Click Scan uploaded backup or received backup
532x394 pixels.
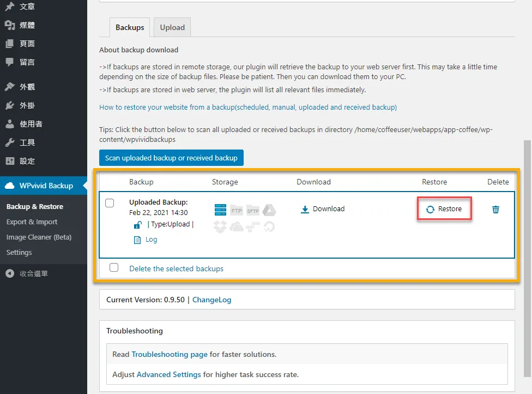click(x=171, y=158)
